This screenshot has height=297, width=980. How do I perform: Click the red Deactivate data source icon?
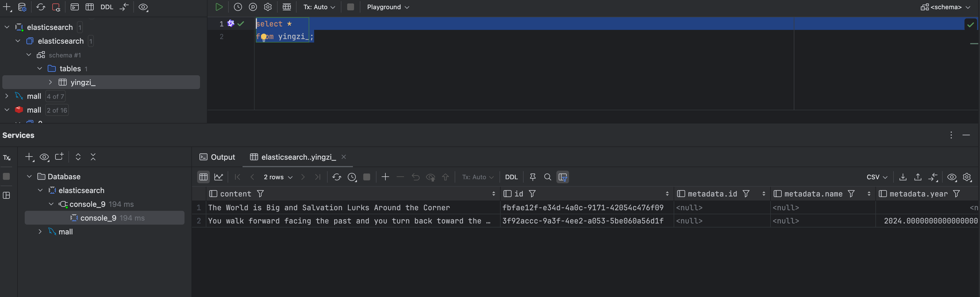[56, 7]
